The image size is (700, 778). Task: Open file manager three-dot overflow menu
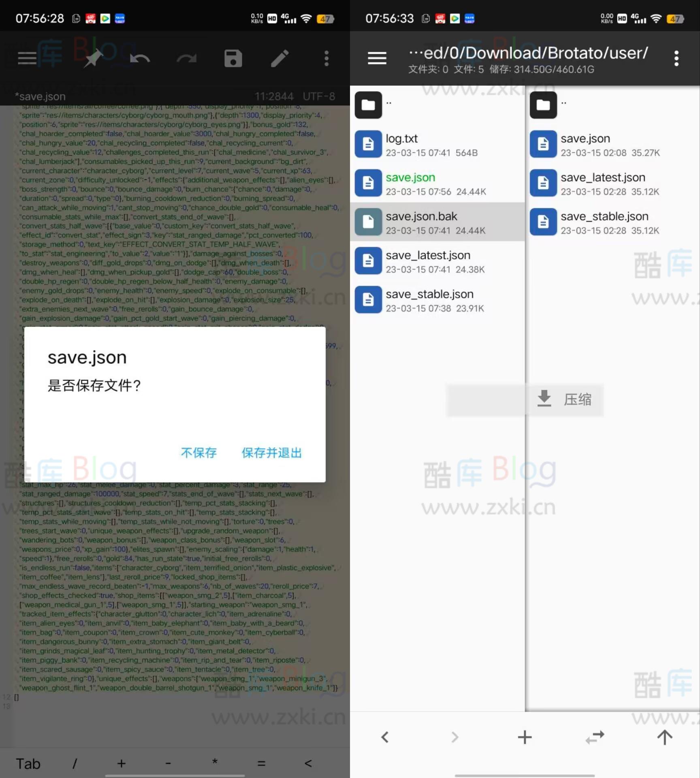676,59
